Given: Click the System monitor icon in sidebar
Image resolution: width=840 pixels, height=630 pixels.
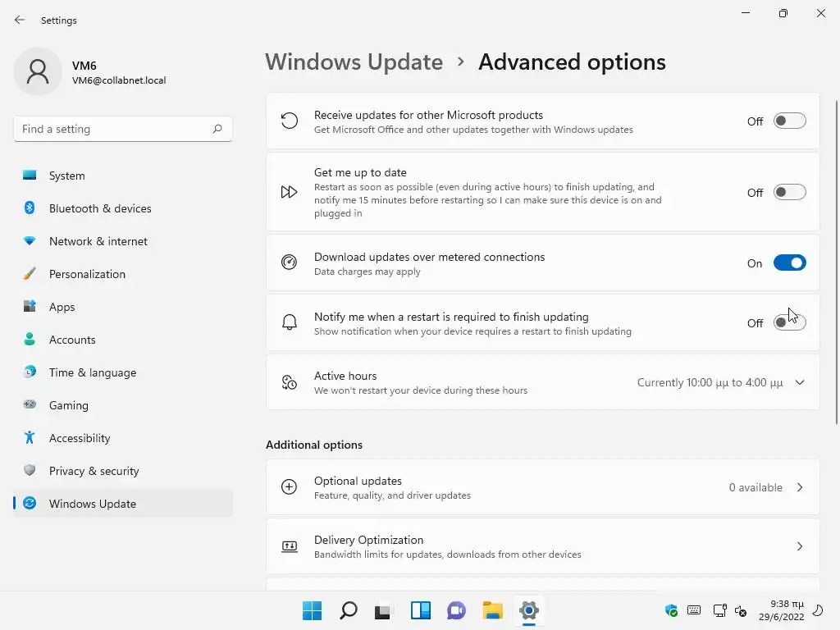Looking at the screenshot, I should pyautogui.click(x=30, y=176).
